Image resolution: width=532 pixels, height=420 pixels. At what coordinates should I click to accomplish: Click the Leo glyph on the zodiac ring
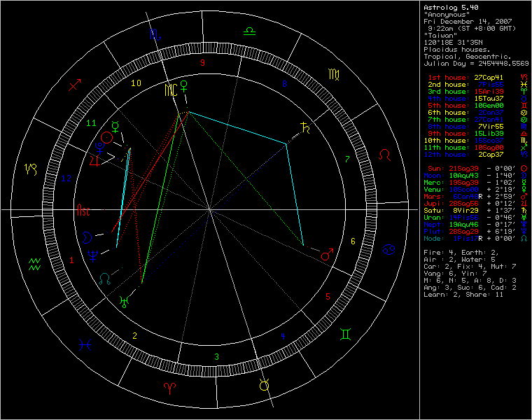pos(385,155)
